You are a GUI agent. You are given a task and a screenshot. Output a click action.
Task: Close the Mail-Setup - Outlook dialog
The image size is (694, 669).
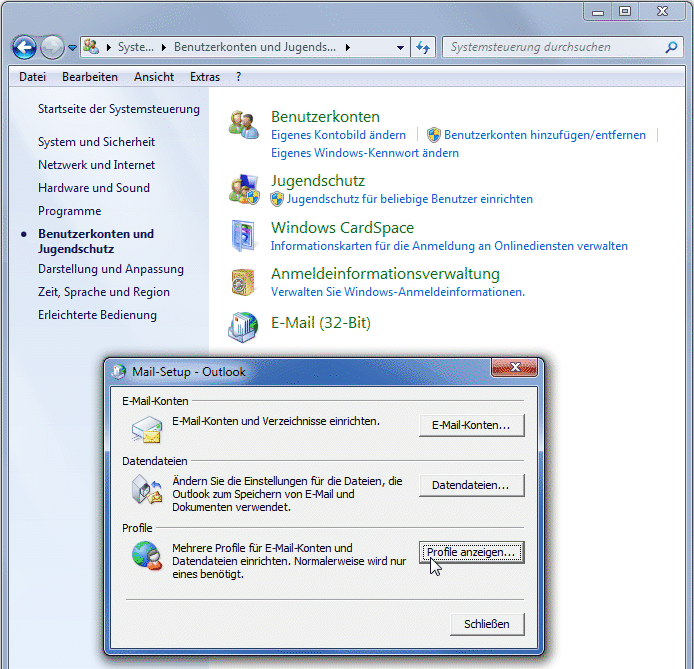click(x=515, y=367)
